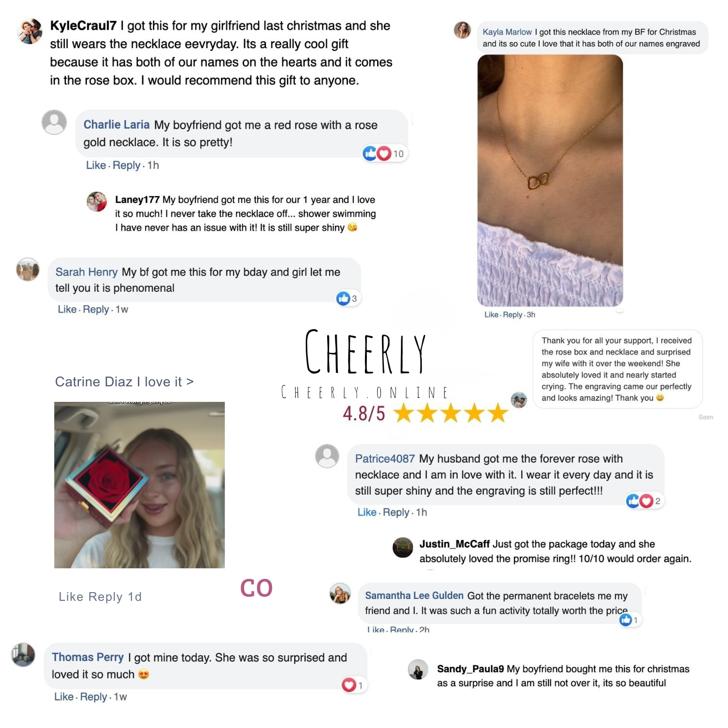Reply to Kayla Marlow's necklace post
The width and height of the screenshot is (728, 728).
(513, 315)
